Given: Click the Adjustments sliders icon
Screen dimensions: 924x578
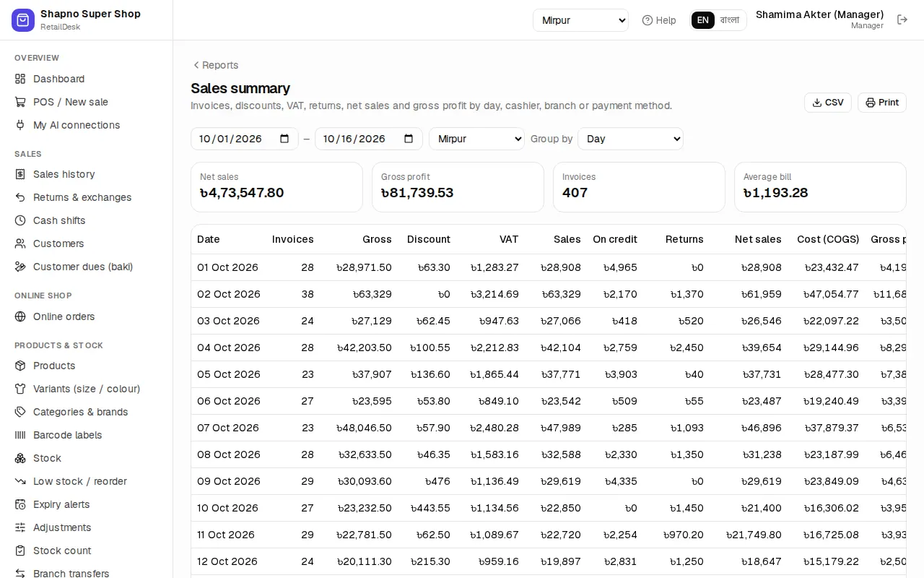Looking at the screenshot, I should point(20,527).
